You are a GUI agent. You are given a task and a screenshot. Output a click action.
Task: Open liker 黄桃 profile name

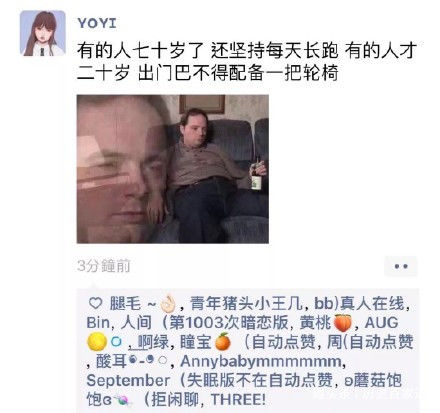tap(315, 323)
